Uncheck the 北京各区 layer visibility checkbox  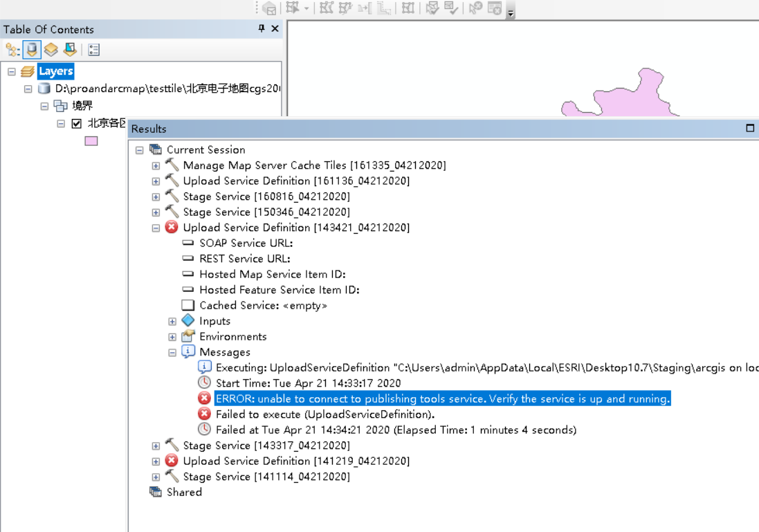tap(75, 123)
